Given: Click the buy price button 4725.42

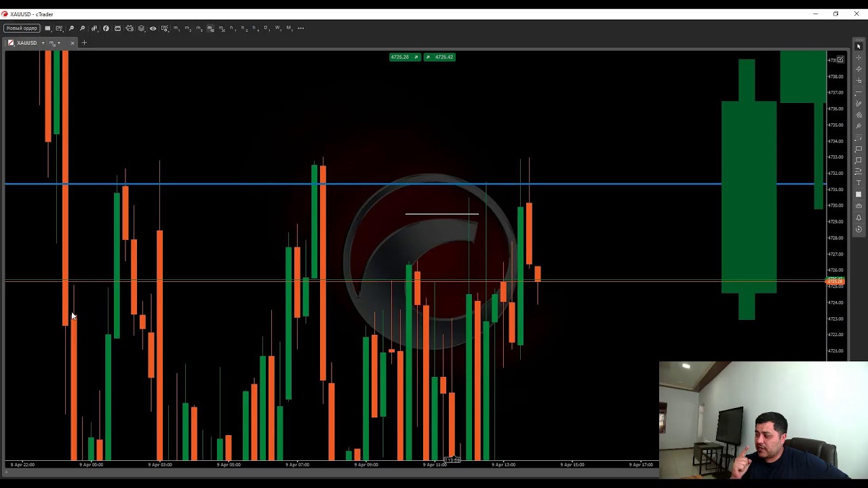Looking at the screenshot, I should tap(439, 57).
